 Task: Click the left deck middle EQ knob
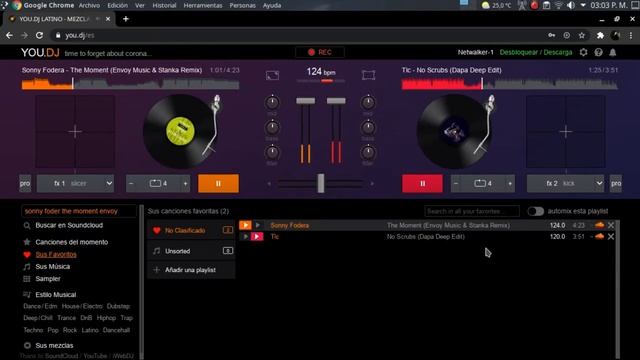click(x=272, y=127)
